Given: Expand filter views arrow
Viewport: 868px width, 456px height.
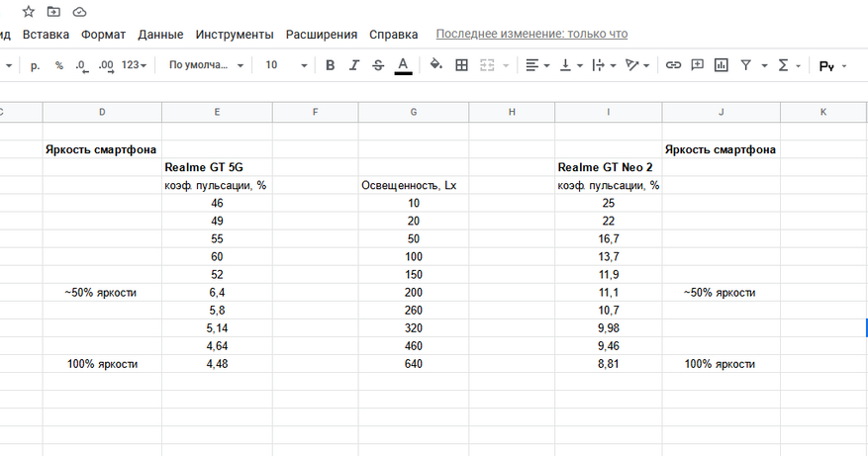Looking at the screenshot, I should 764,66.
